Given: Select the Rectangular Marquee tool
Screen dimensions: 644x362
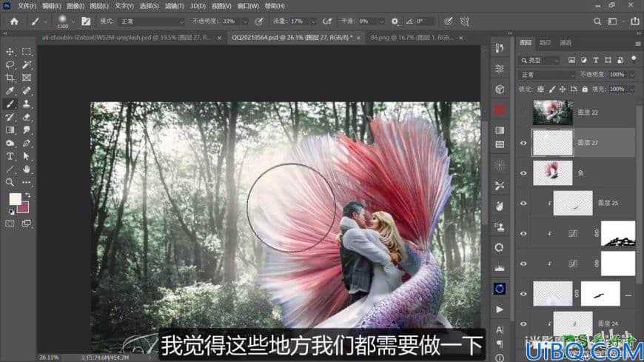Looking at the screenshot, I should click(27, 52).
